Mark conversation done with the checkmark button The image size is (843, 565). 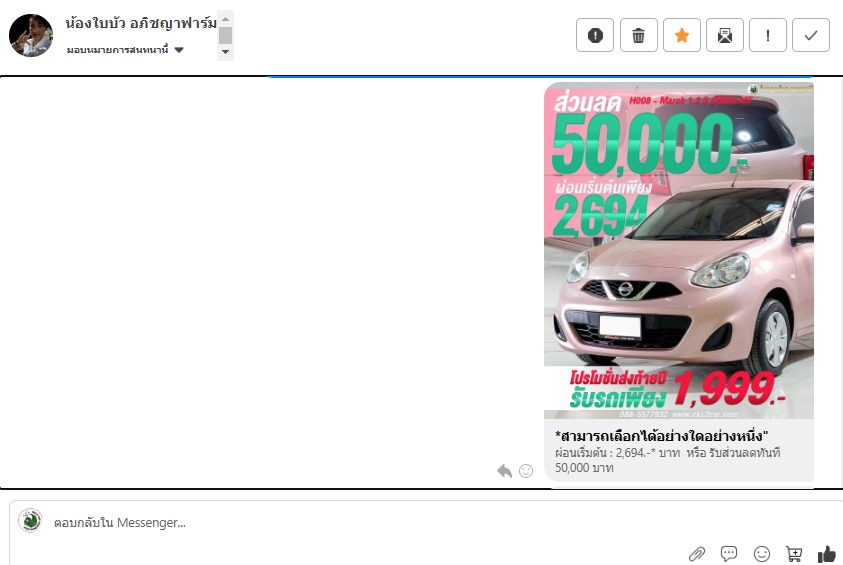tap(811, 35)
